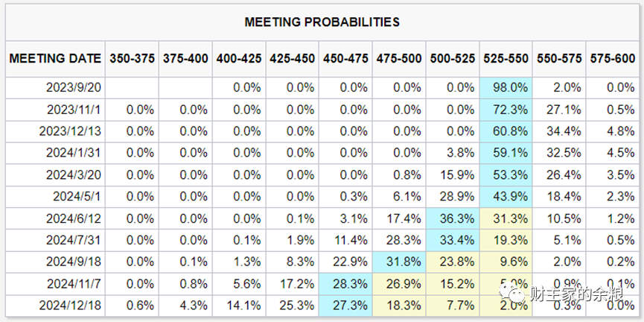Click the highlighted 98.0% cell
The image size is (644, 322).
pos(506,88)
